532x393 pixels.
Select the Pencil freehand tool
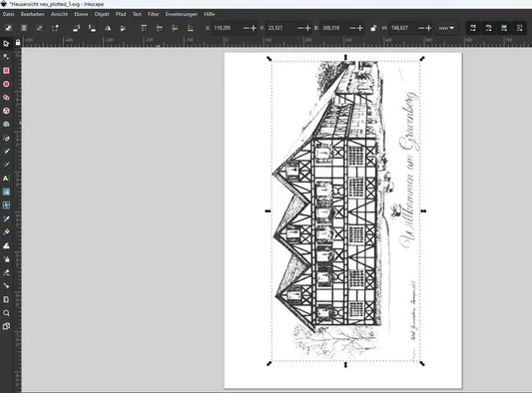pyautogui.click(x=6, y=152)
